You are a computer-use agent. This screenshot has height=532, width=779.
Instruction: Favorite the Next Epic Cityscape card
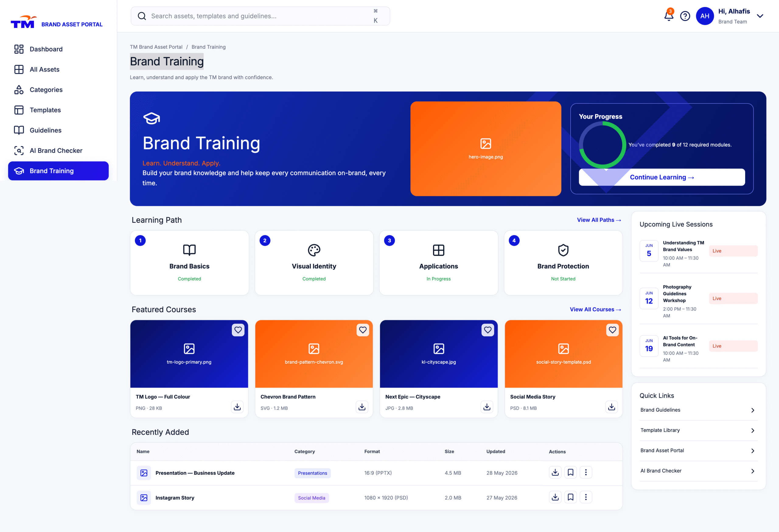(488, 330)
